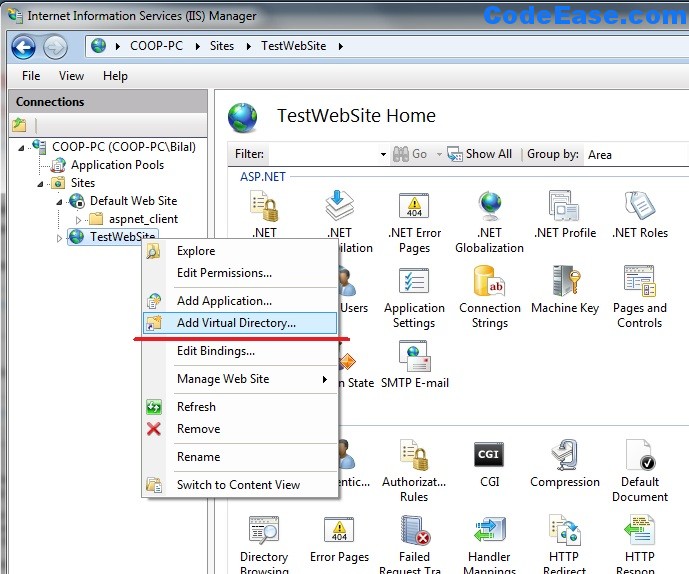Viewport: 689px width, 574px height.
Task: Open the .NET Authorization lock icon feature
Action: coord(264,205)
